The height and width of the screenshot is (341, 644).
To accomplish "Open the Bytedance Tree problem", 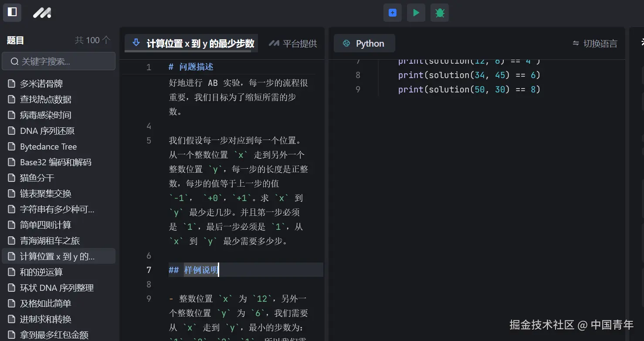I will 49,146.
